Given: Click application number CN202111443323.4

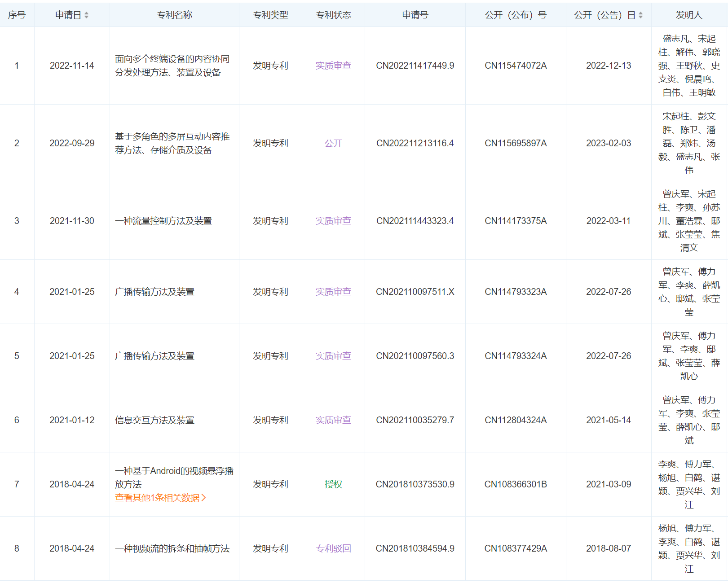Looking at the screenshot, I should [415, 221].
